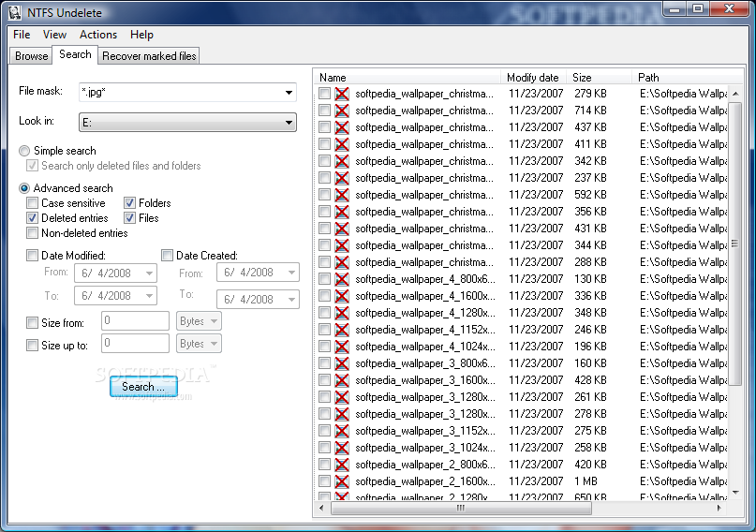Enable the Date Created filter checkbox
Screen dimensions: 756x532
[x=168, y=256]
